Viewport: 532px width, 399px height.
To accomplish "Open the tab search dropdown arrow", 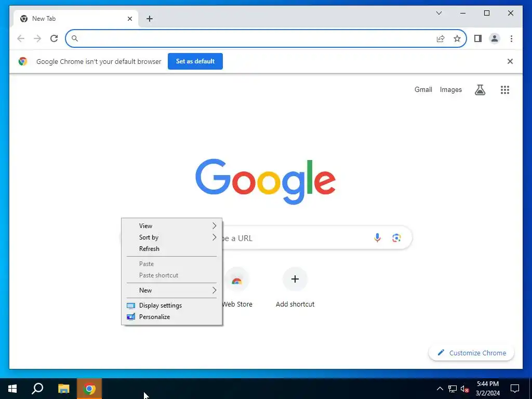I will 439,13.
